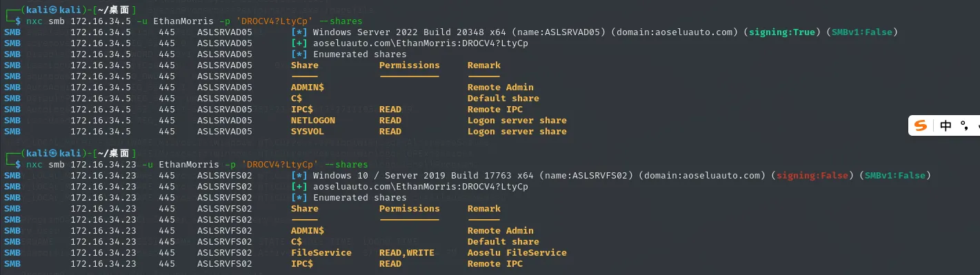Click the ADMIN$ share under ASLSRVFS02

coord(308,231)
